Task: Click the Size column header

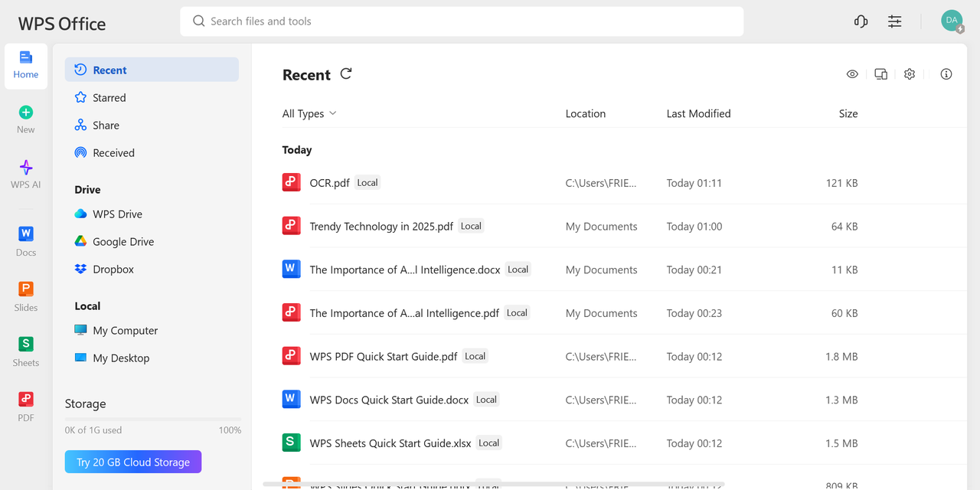Action: pos(848,113)
